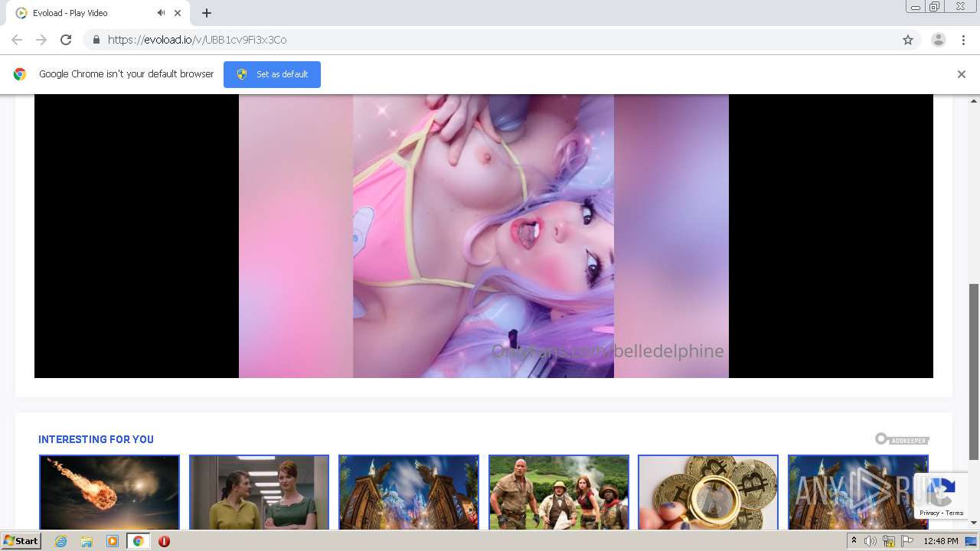Viewport: 980px width, 551px height.
Task: Click the vertical scrollbar thumb
Action: pyautogui.click(x=974, y=372)
